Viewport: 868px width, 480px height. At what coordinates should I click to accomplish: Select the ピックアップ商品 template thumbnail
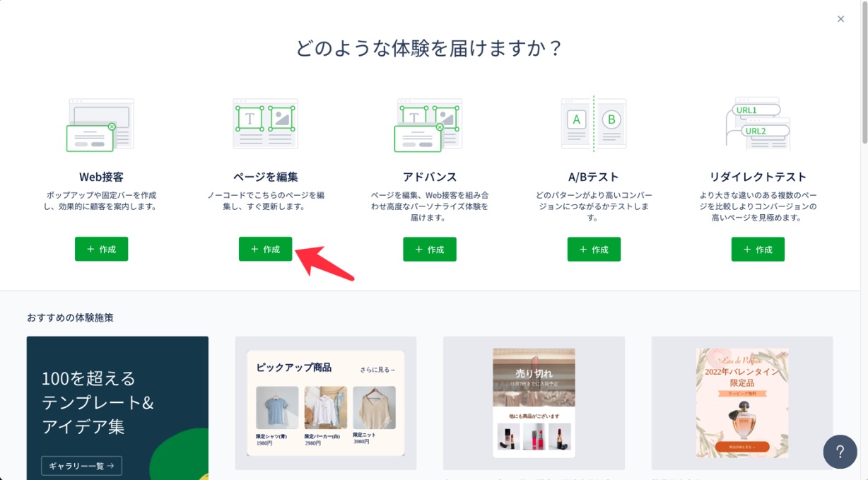[x=325, y=403]
